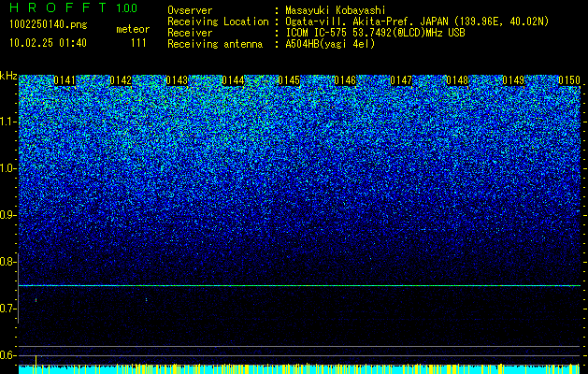588x374 pixels.
Task: Click the observer name Masayuki Kobayashi
Action: [x=336, y=10]
